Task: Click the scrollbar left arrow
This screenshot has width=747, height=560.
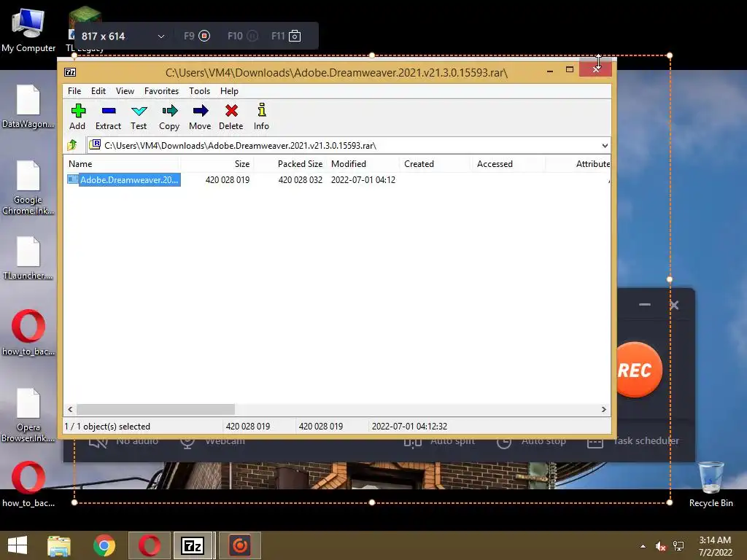Action: [71, 410]
